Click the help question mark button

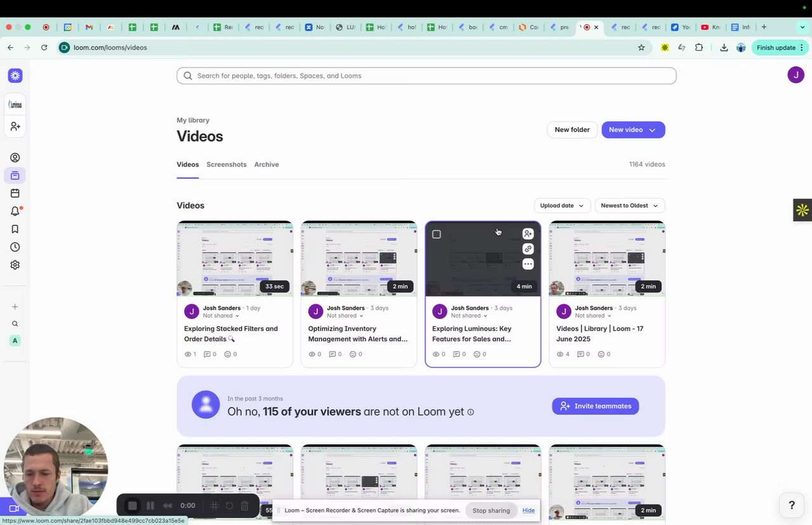(x=792, y=505)
